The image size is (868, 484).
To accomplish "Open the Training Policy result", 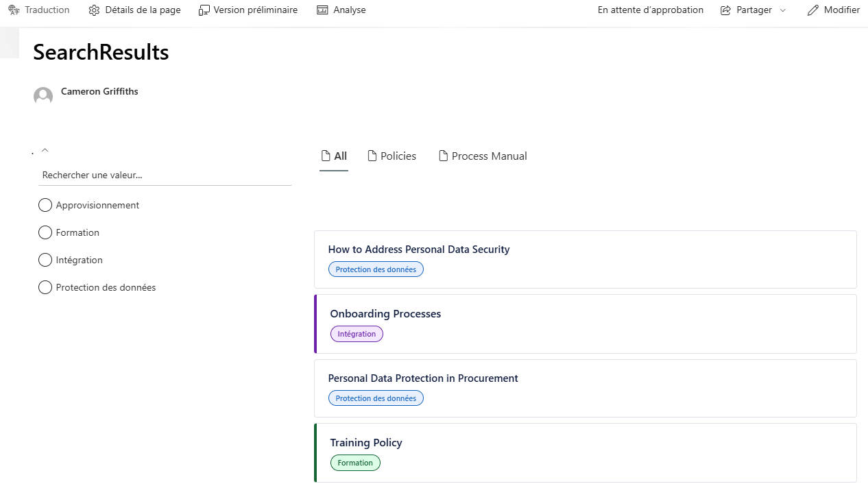I will pyautogui.click(x=366, y=443).
